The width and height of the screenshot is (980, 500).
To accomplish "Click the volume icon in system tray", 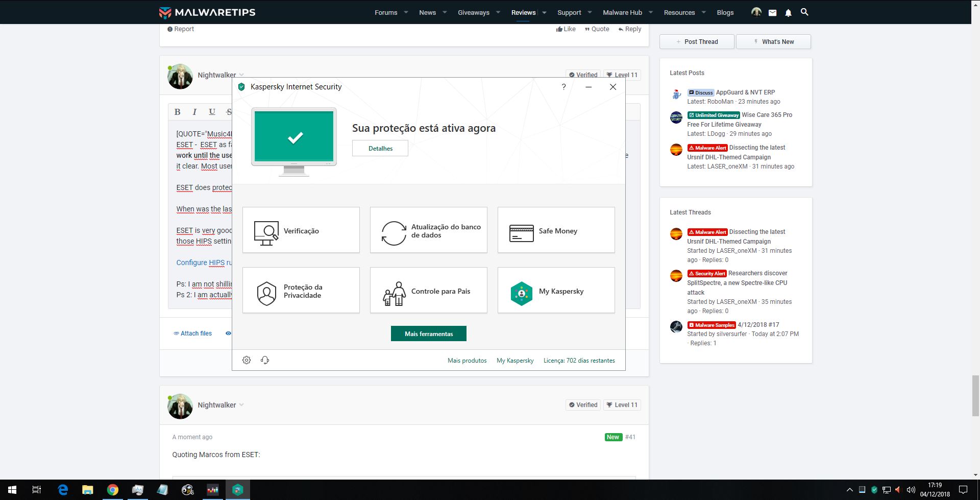I will pos(911,490).
